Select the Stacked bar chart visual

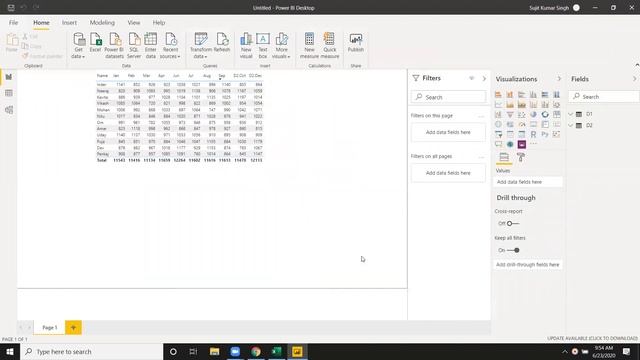pyautogui.click(x=498, y=95)
